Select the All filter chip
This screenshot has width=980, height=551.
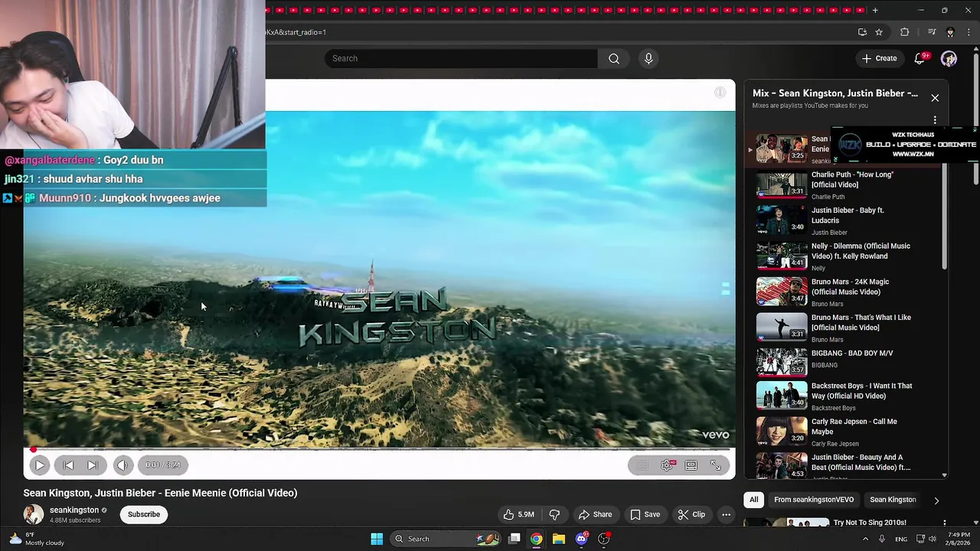753,500
